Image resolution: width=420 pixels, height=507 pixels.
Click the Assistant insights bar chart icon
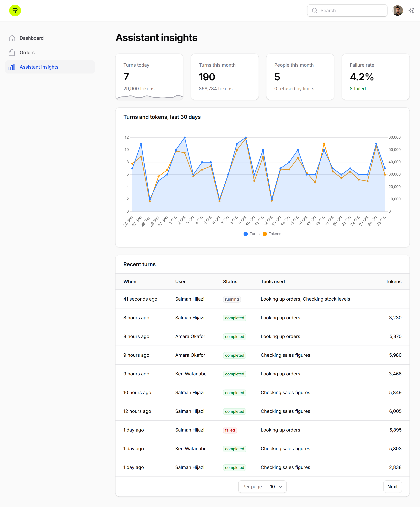click(x=12, y=67)
